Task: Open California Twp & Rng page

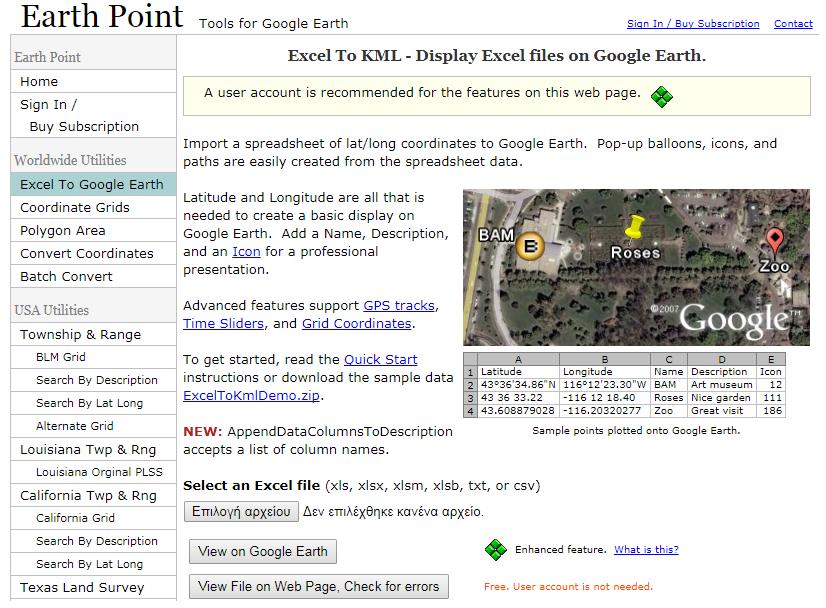Action: click(x=93, y=495)
